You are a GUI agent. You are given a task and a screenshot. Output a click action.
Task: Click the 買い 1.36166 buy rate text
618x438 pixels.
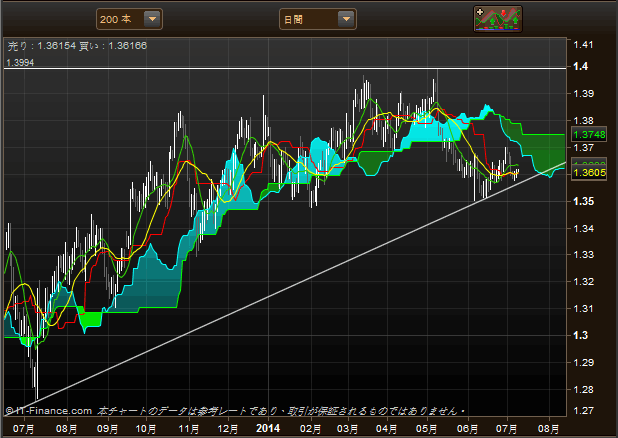(x=113, y=46)
